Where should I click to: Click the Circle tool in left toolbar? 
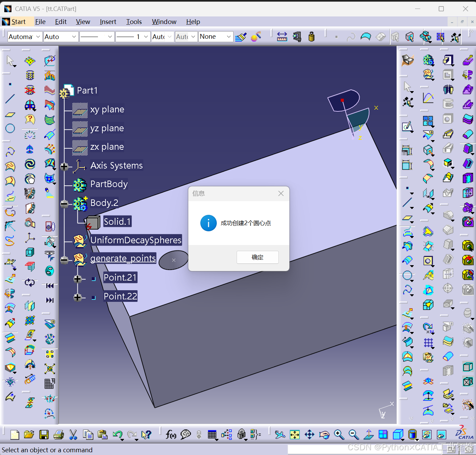(10, 128)
